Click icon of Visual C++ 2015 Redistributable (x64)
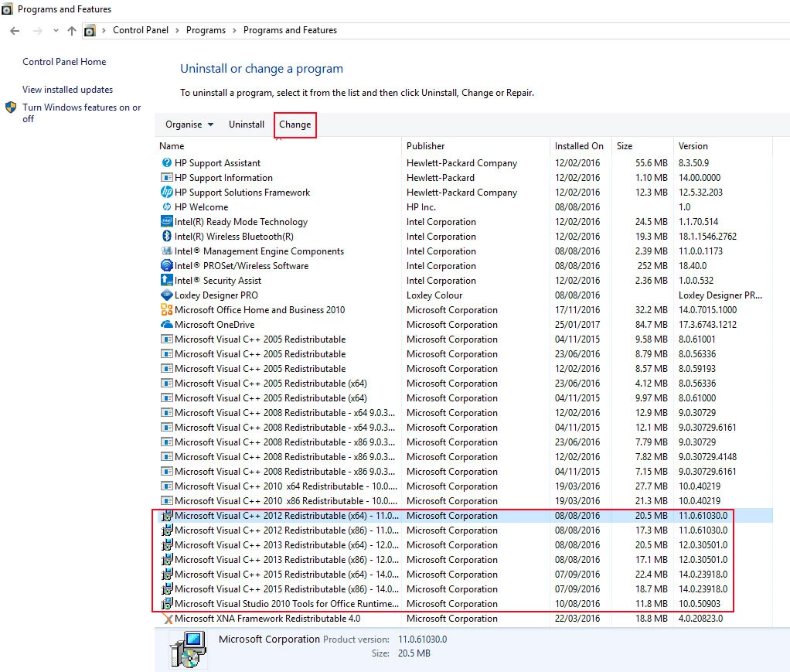This screenshot has height=672, width=790. [x=166, y=575]
